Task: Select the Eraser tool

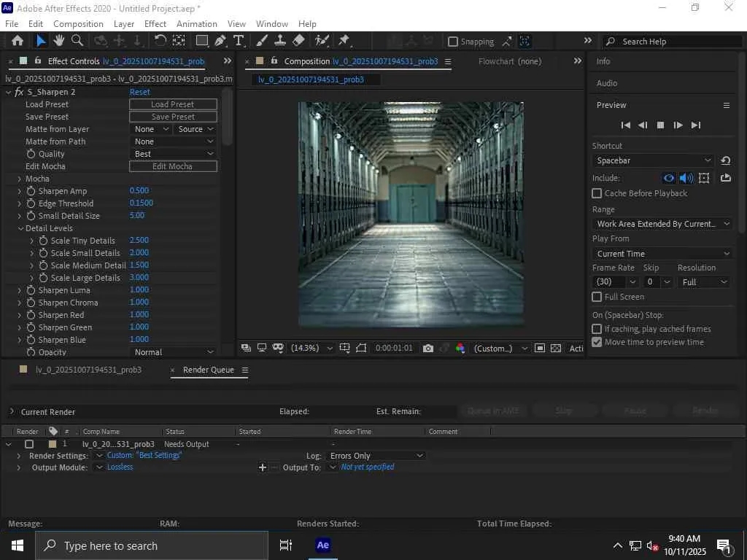Action: tap(298, 41)
